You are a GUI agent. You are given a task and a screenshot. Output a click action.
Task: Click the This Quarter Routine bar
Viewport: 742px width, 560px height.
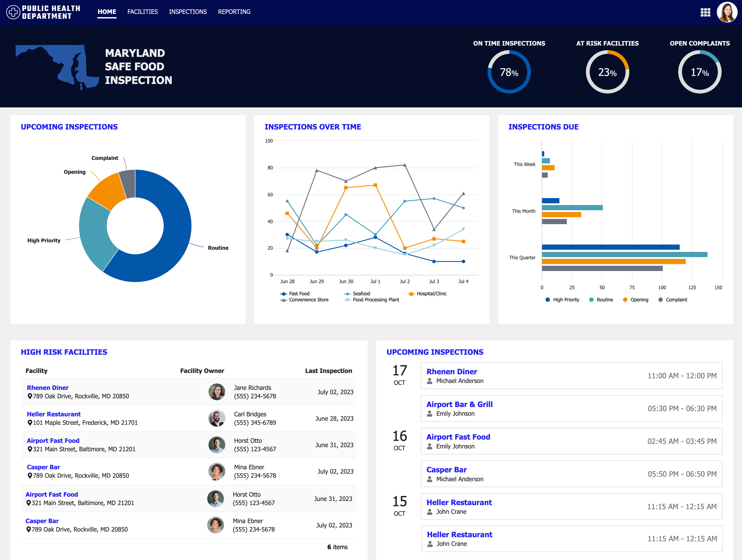pos(625,255)
